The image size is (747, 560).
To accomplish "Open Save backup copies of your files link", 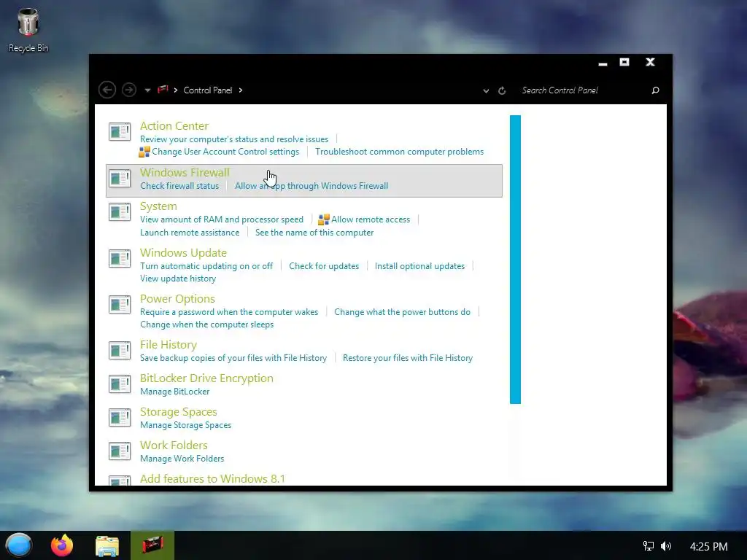I will pyautogui.click(x=233, y=357).
